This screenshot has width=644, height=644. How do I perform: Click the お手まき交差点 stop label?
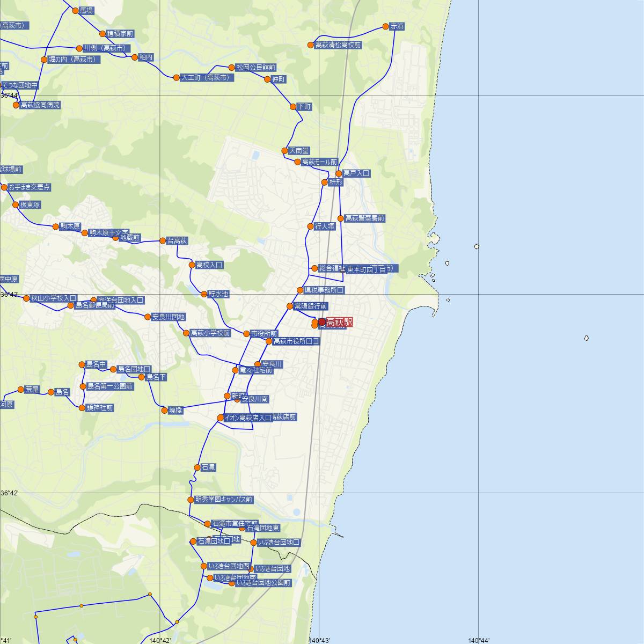(30, 187)
